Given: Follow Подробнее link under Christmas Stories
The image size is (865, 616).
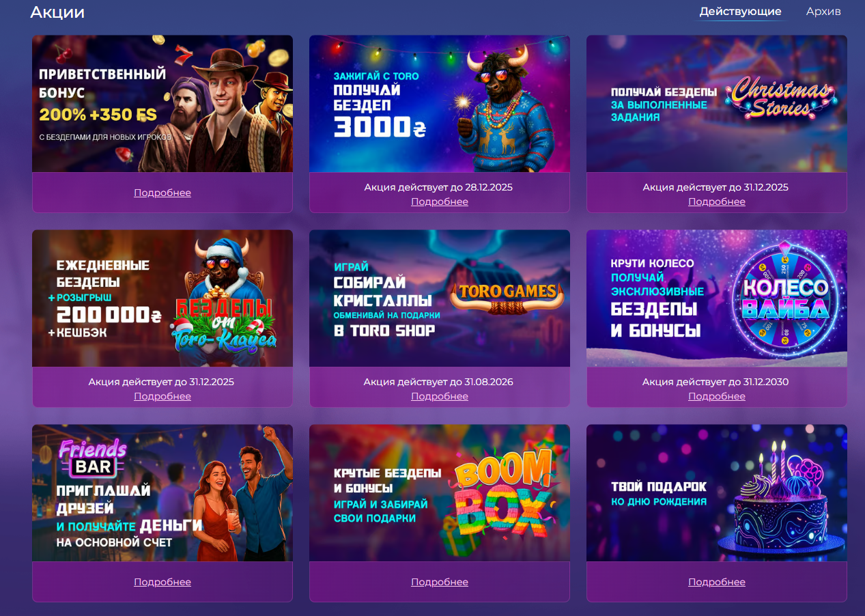Looking at the screenshot, I should click(717, 201).
